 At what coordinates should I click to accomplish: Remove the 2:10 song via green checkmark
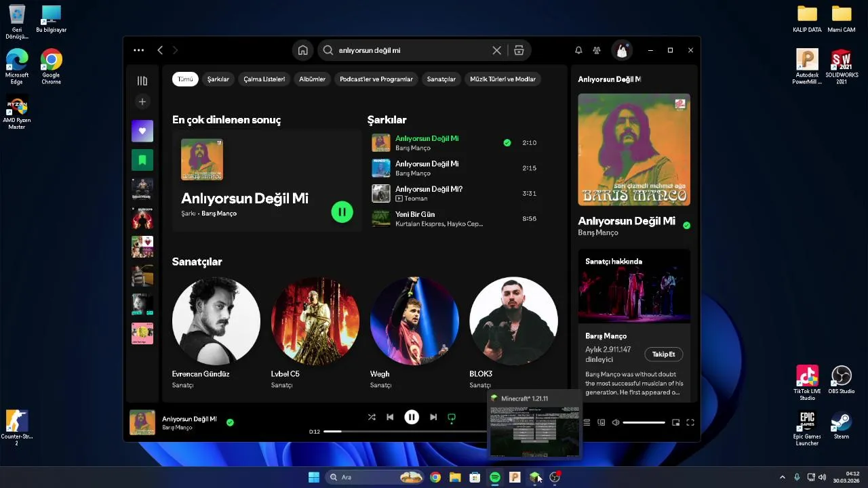[x=507, y=143]
